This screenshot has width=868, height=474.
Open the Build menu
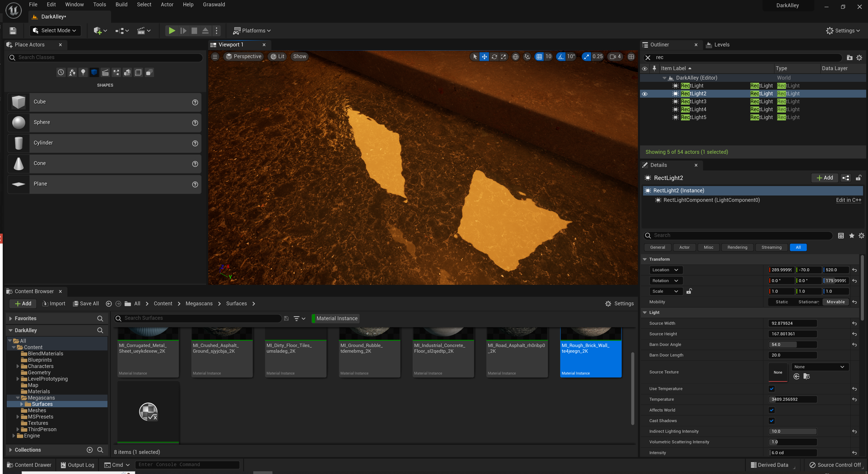point(121,4)
